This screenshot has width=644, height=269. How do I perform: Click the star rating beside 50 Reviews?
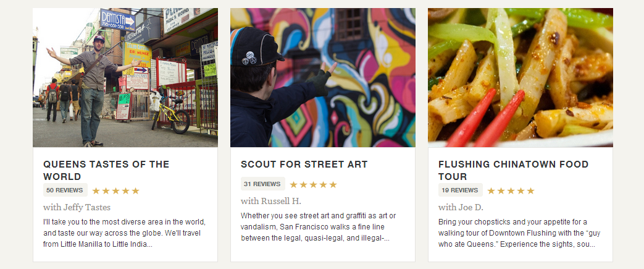[116, 191]
